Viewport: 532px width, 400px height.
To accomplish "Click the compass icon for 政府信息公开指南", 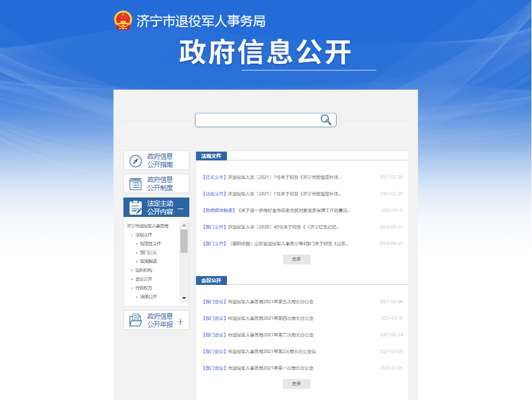I will 136,161.
